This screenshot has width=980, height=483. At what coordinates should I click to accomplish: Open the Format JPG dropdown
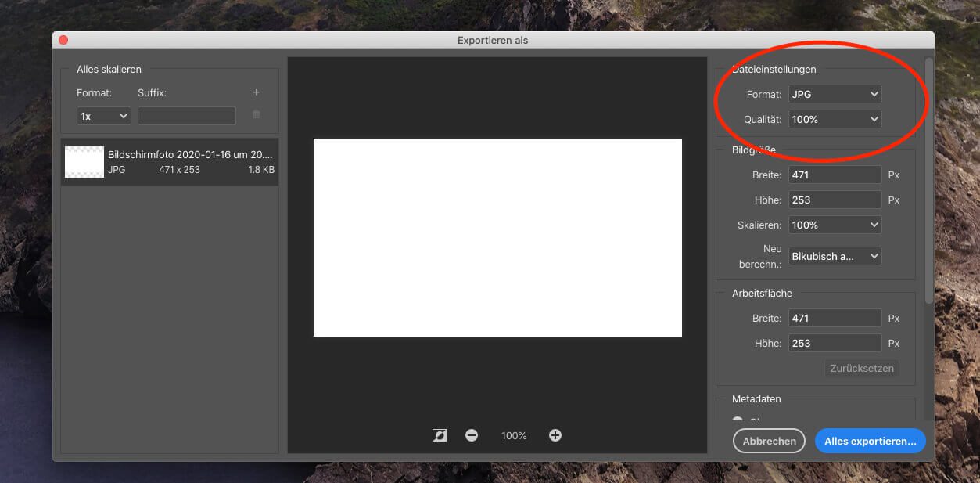(x=835, y=94)
